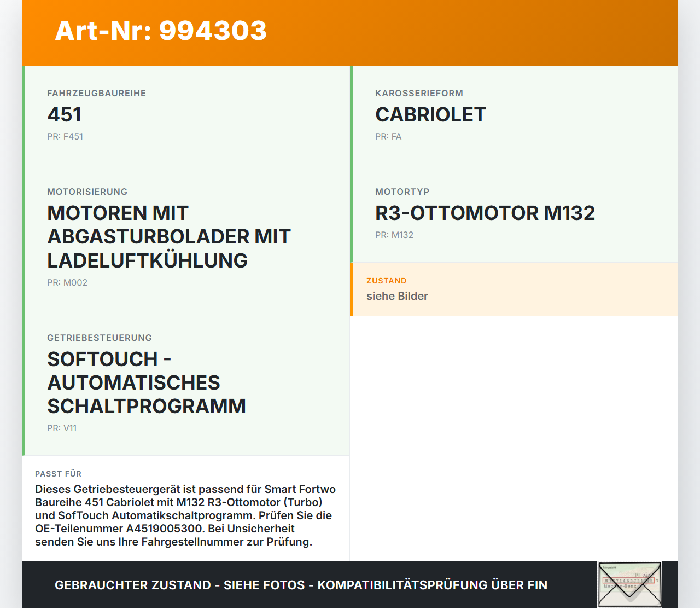Click the PR: M132 code
Screen dimensions: 700x609
394,235
